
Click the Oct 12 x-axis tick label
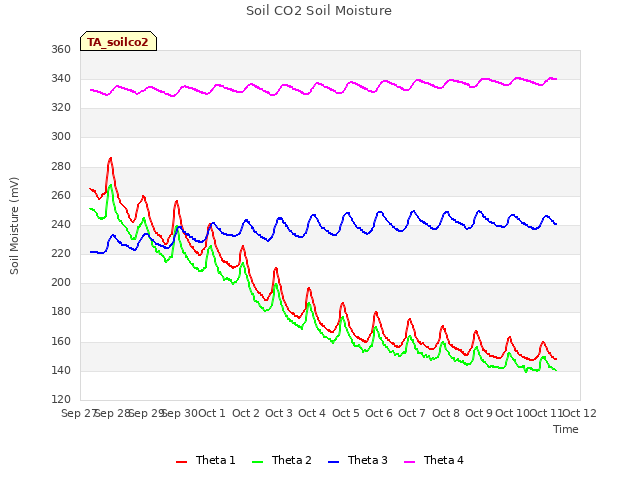coord(580,413)
